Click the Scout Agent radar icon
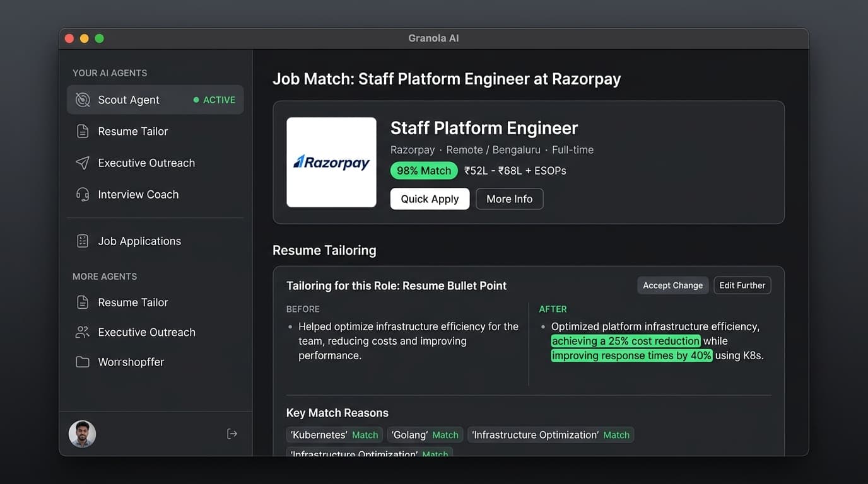Screen dimensions: 868x484 point(83,100)
